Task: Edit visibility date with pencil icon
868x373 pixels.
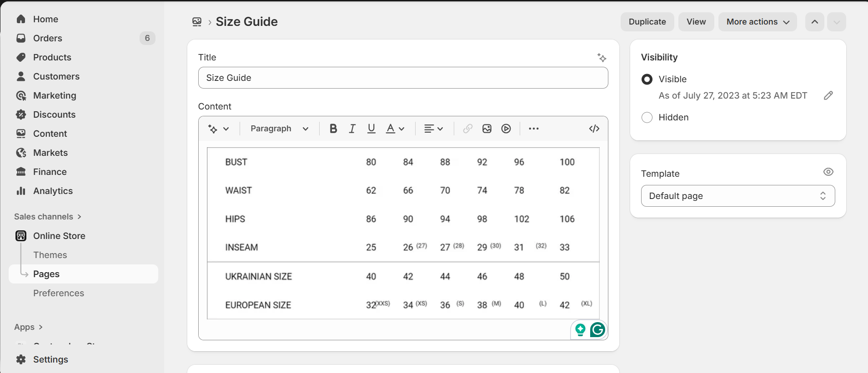Action: point(828,95)
